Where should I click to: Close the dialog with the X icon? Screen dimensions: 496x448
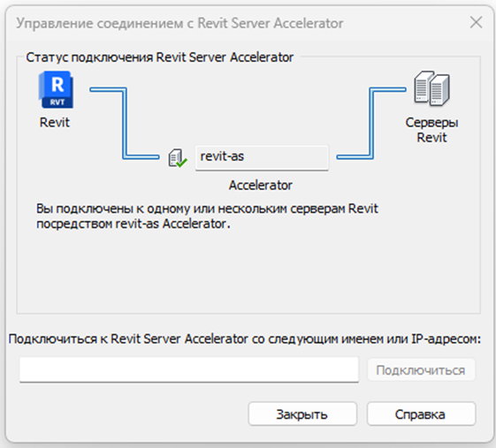pyautogui.click(x=476, y=22)
